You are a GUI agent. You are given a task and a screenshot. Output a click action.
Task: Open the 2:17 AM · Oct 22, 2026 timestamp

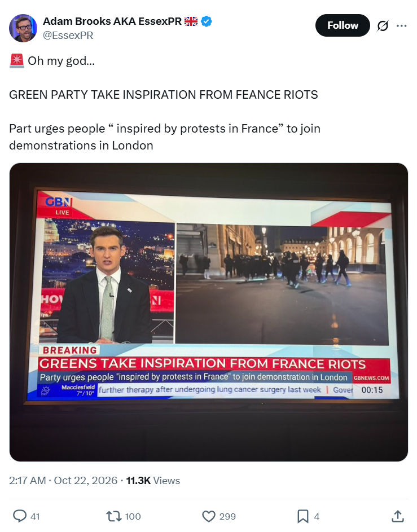pos(63,481)
